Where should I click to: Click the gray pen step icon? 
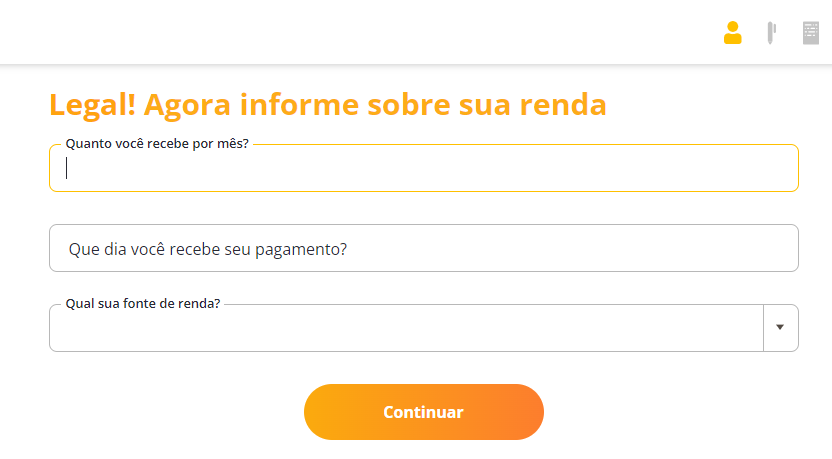771,33
